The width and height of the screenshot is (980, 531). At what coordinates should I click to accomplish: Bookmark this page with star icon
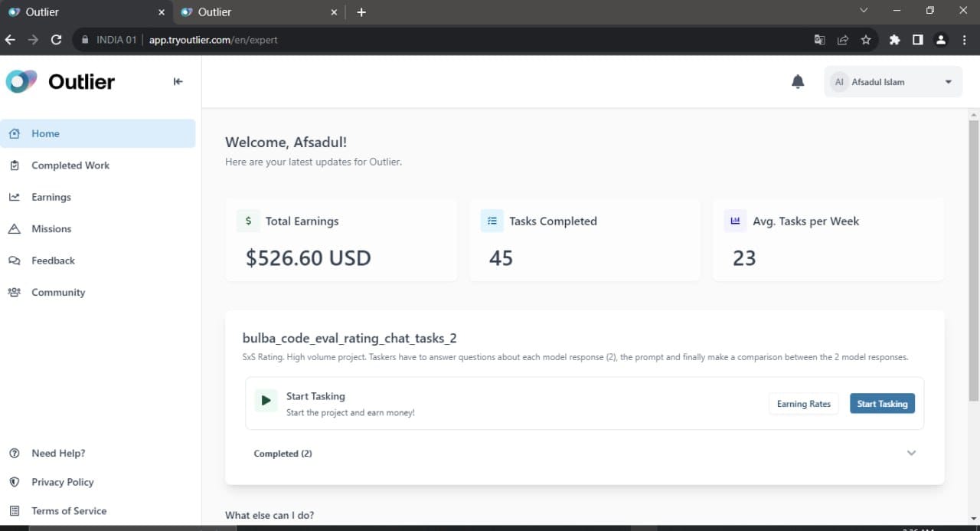866,40
